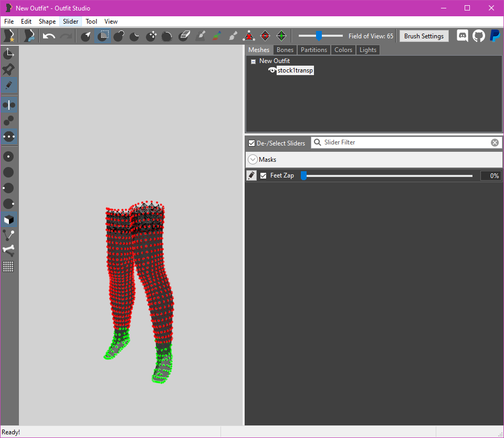The image size is (504, 438).
Task: Select the Transform tool in left sidebar
Action: coord(9,54)
